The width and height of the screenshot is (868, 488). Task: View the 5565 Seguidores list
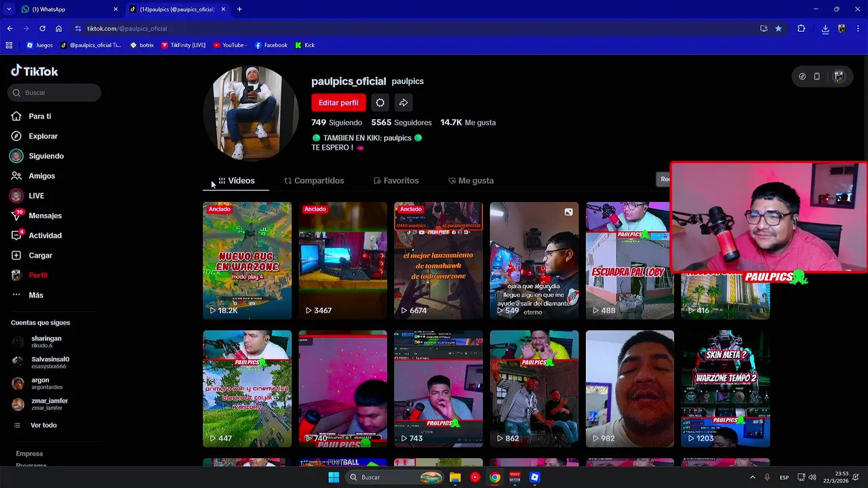(x=401, y=123)
